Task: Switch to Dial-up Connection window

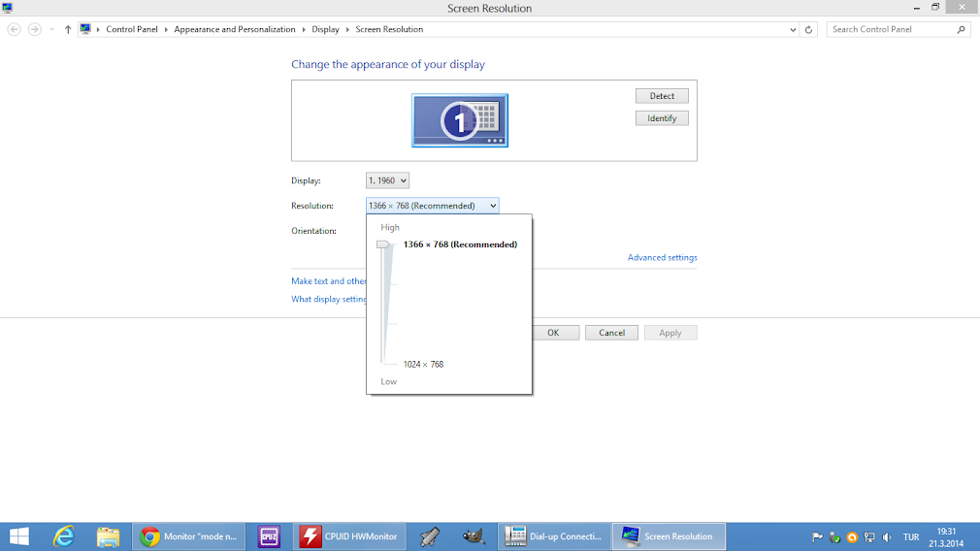Action: pyautogui.click(x=554, y=536)
